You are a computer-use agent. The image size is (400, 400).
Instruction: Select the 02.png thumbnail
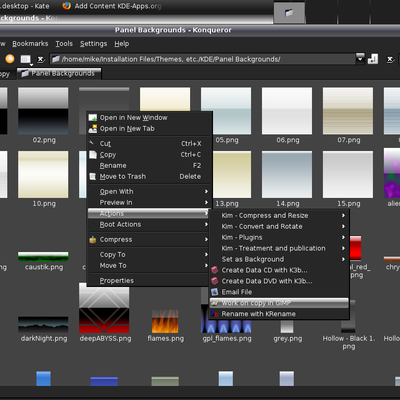[43, 111]
